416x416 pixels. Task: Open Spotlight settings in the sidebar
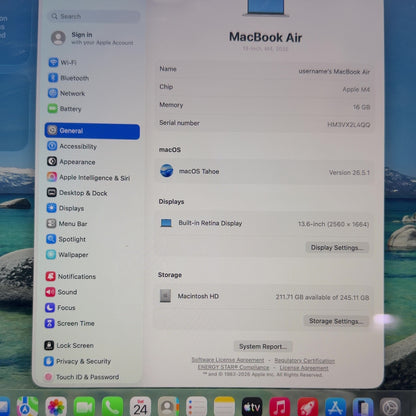66,239
